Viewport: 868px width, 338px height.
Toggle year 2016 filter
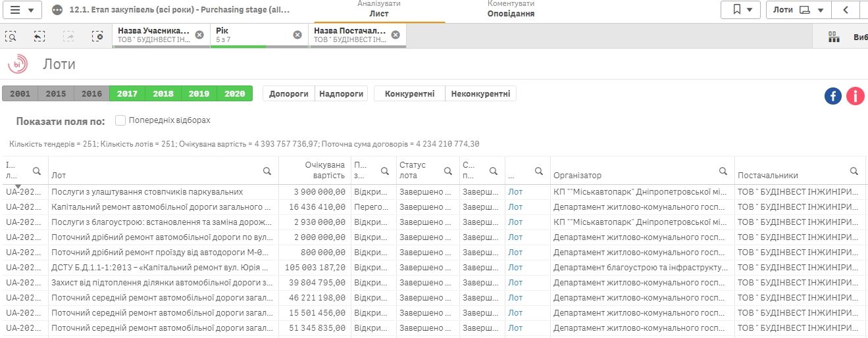pyautogui.click(x=91, y=94)
